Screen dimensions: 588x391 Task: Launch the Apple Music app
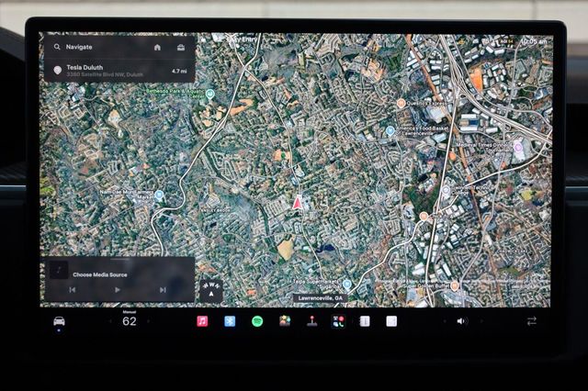coord(202,321)
